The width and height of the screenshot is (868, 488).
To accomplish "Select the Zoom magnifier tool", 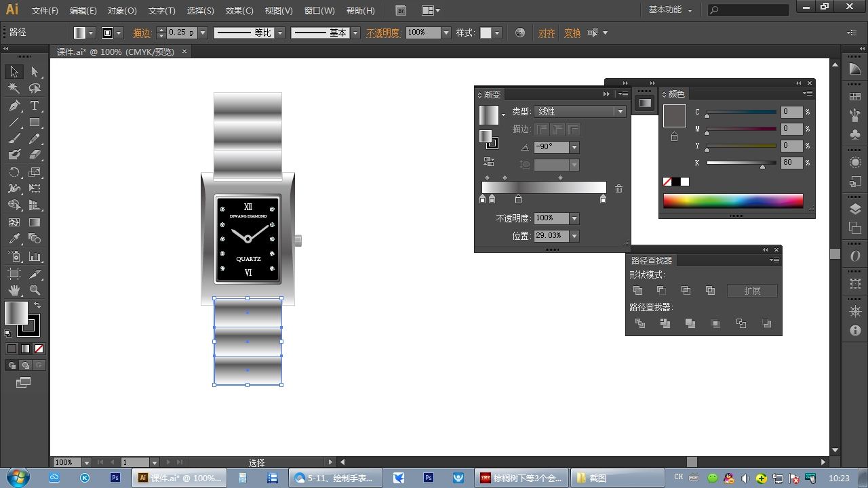I will coord(35,290).
